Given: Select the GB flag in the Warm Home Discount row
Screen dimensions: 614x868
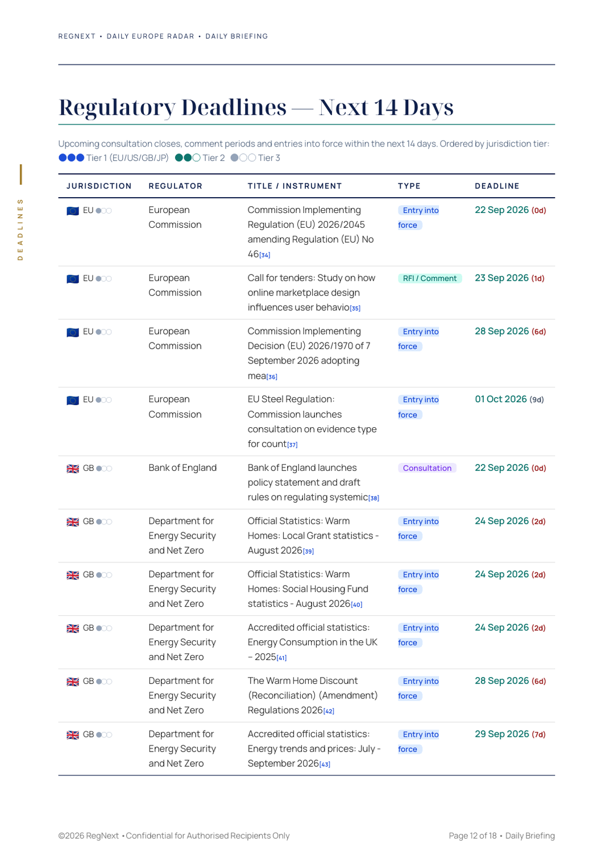Looking at the screenshot, I should click(73, 682).
